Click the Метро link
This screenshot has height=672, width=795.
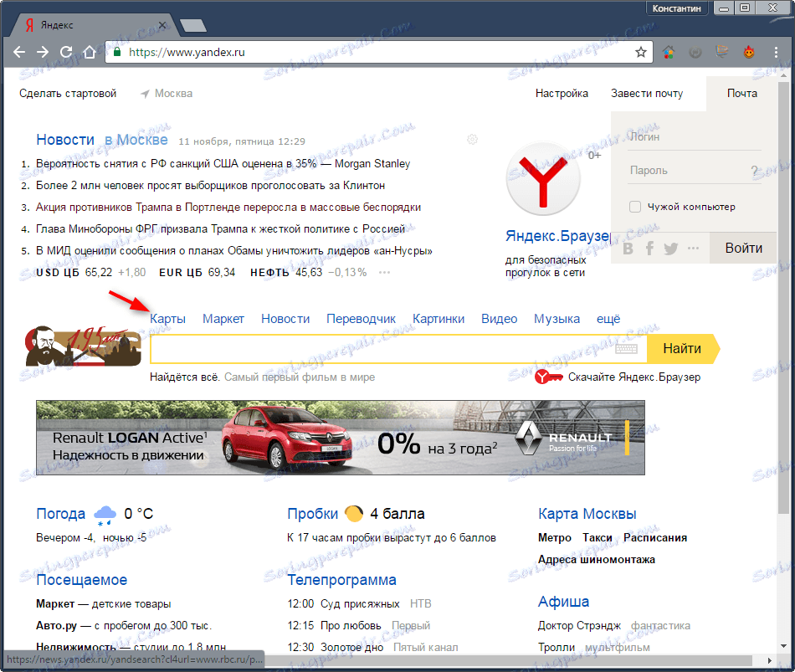(555, 537)
